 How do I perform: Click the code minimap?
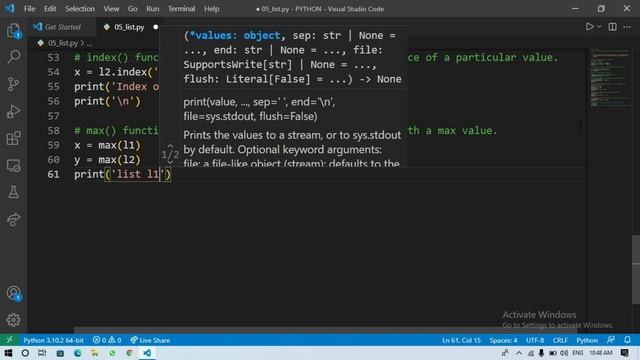610,78
